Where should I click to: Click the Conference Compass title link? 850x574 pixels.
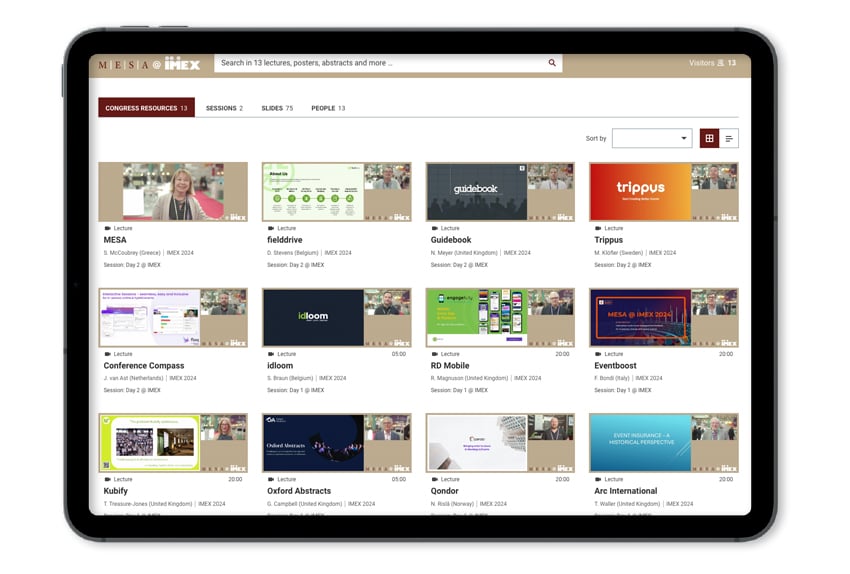pyautogui.click(x=144, y=365)
